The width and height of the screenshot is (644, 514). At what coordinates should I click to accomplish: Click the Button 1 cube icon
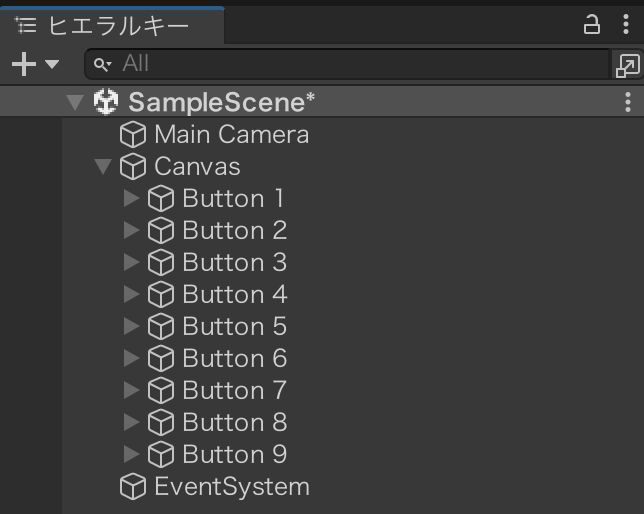[160, 198]
